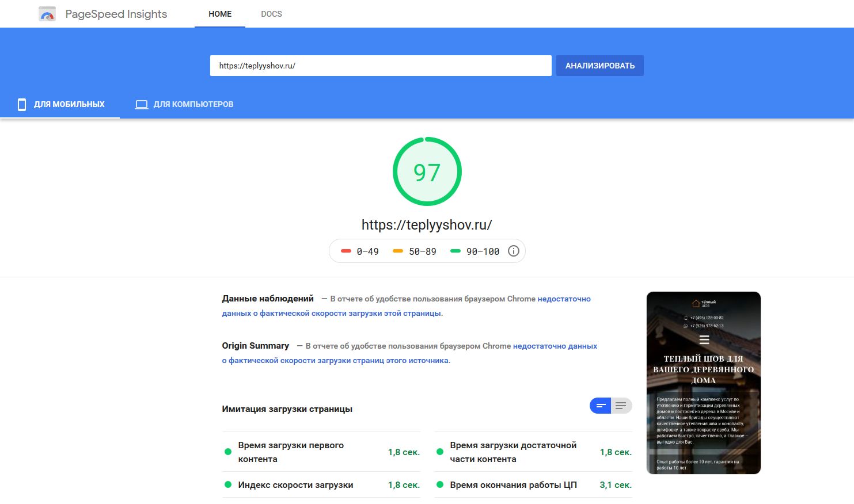Image resolution: width=854 pixels, height=504 pixels.
Task: Open the DOCS tab
Action: 271,14
